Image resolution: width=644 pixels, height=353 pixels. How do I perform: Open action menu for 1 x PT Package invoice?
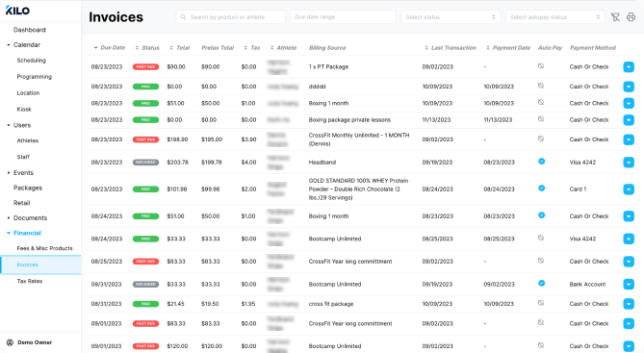[x=629, y=67]
